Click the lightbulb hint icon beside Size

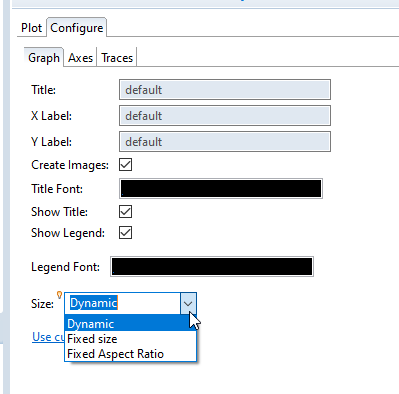[59, 295]
